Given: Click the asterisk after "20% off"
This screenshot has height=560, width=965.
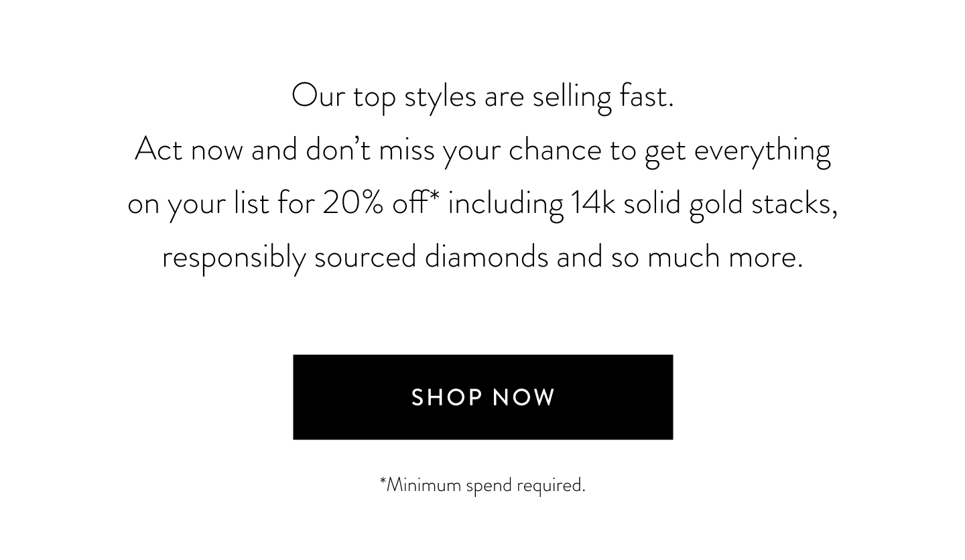Looking at the screenshot, I should coord(434,197).
